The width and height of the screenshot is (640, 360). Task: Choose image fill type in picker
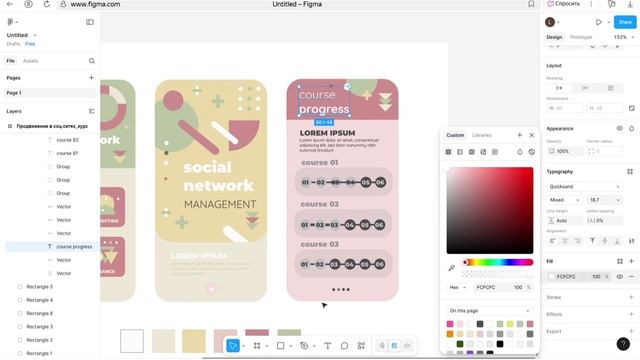coord(483,152)
